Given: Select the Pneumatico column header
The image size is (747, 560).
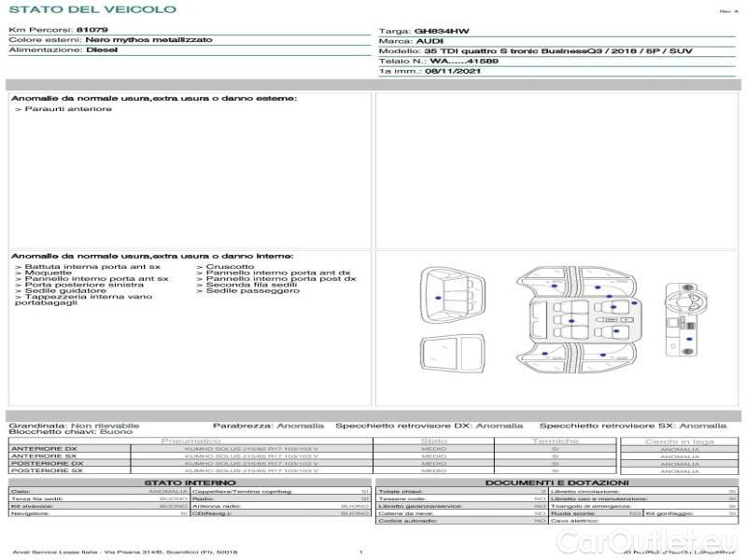Looking at the screenshot, I should point(191,441).
